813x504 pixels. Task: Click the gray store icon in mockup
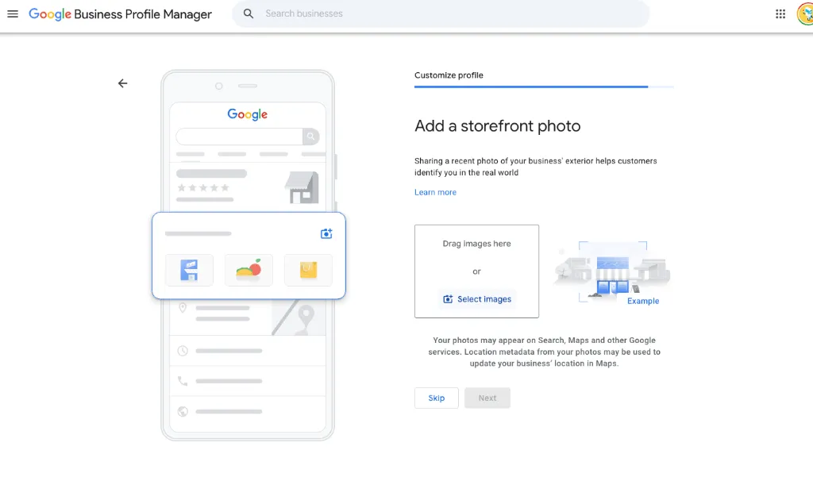click(302, 187)
